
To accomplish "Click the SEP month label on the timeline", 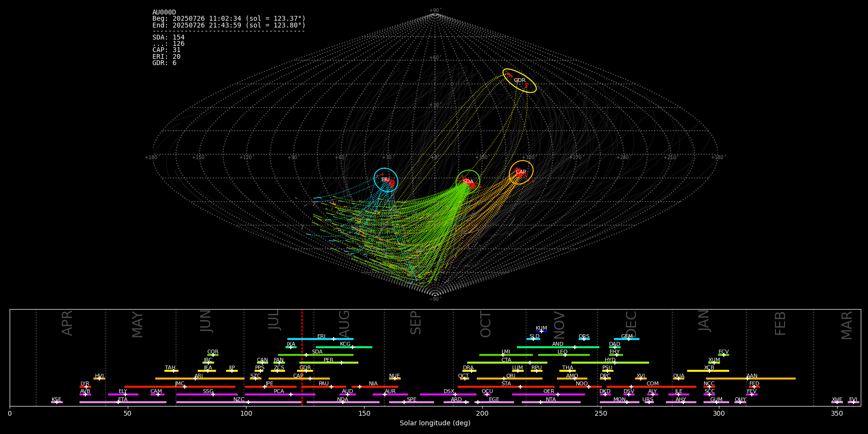I will 416,323.
